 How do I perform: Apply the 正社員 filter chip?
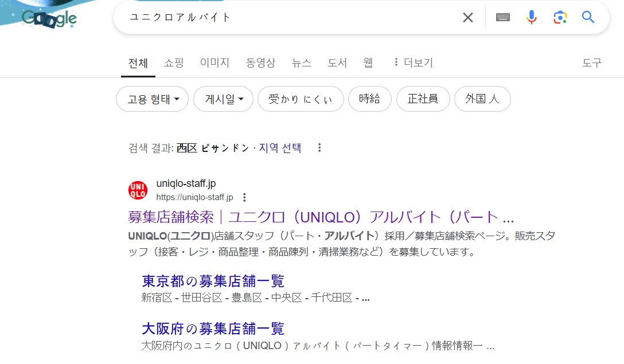pos(423,99)
